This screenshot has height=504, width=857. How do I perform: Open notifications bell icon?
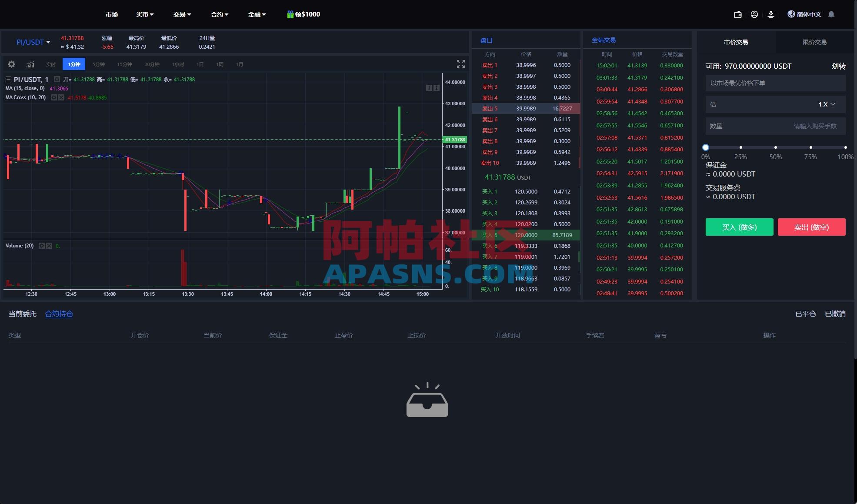click(831, 14)
